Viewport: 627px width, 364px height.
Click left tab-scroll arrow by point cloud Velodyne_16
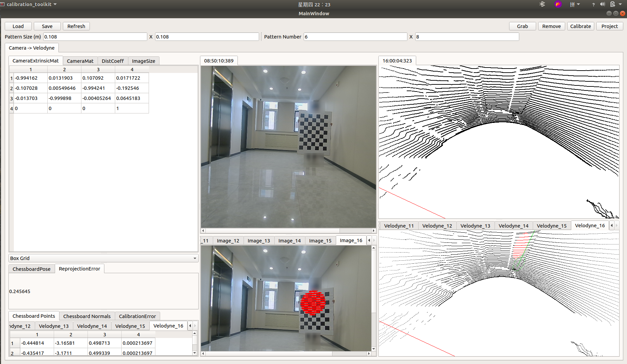click(612, 226)
